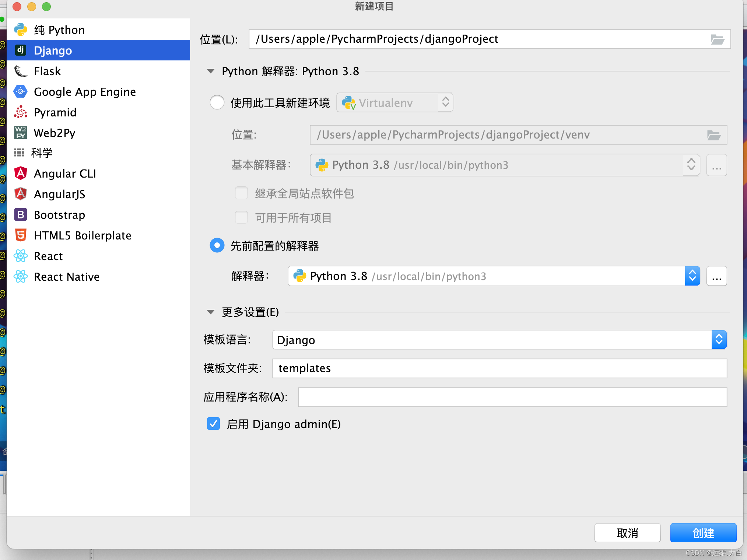This screenshot has width=747, height=560.
Task: Click the Pyramid project icon
Action: [x=21, y=112]
